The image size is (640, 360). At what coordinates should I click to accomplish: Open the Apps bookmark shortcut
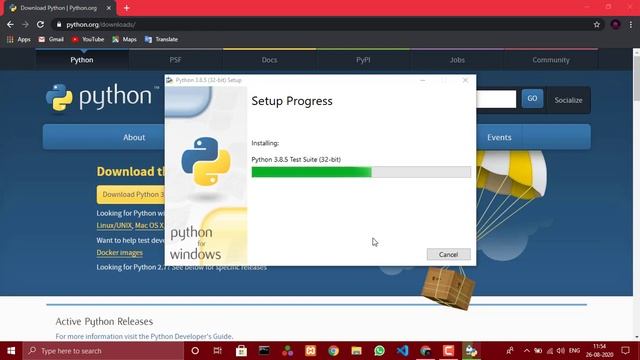[19, 39]
